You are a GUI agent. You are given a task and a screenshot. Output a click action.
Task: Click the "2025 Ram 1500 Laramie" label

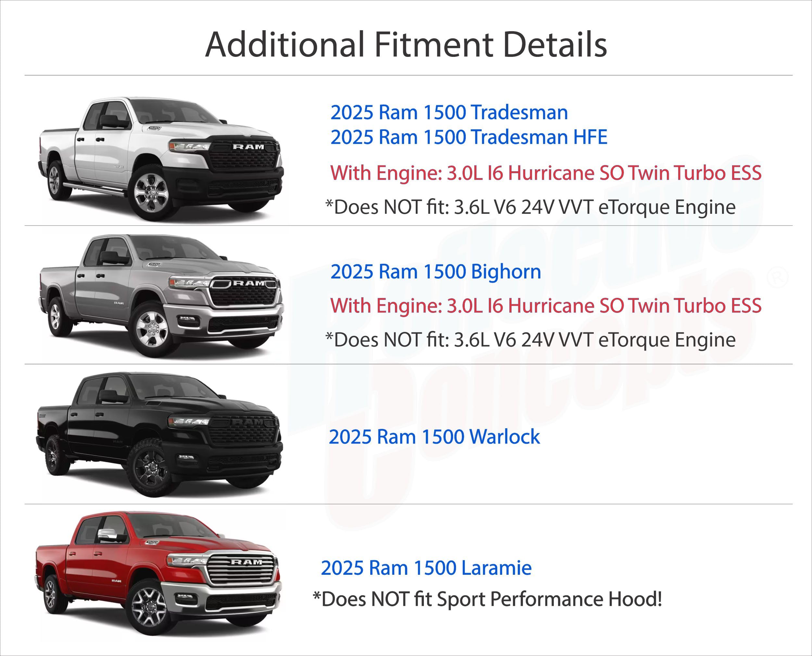(x=426, y=568)
